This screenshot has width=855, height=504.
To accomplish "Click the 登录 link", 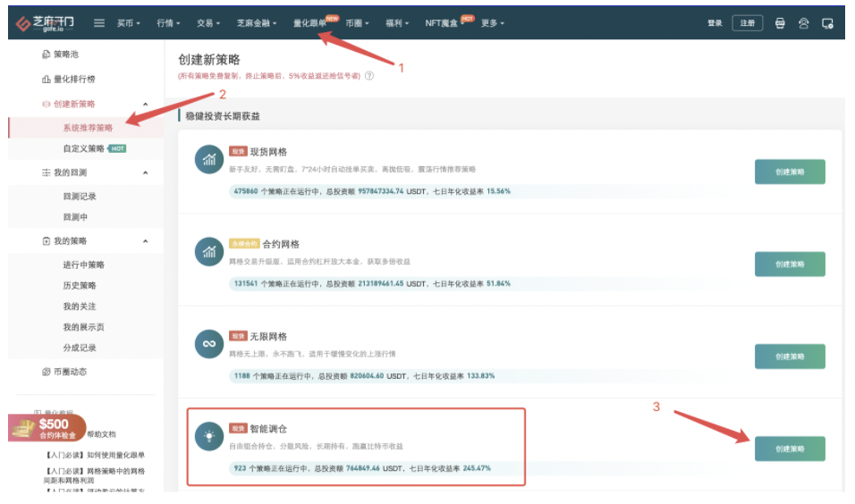I will 715,23.
